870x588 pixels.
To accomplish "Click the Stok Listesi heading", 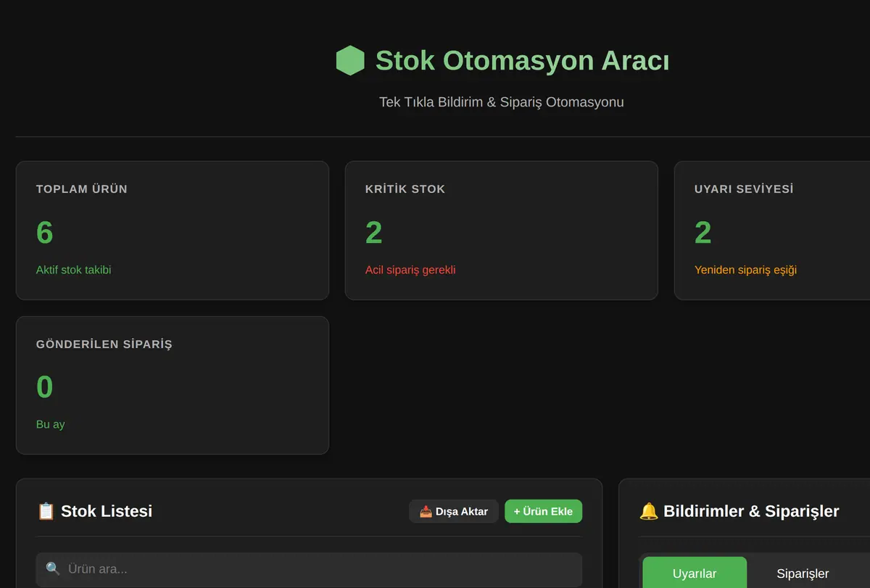I will pos(107,511).
